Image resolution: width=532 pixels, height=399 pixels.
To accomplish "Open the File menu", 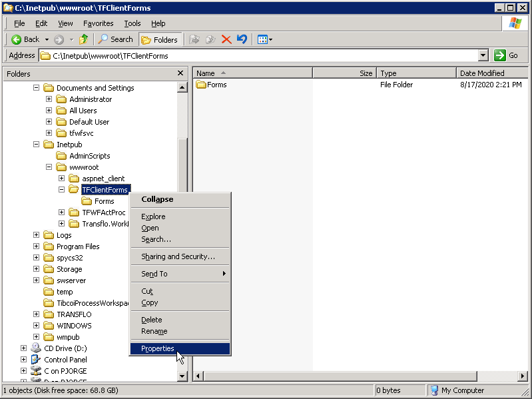I will click(x=19, y=23).
